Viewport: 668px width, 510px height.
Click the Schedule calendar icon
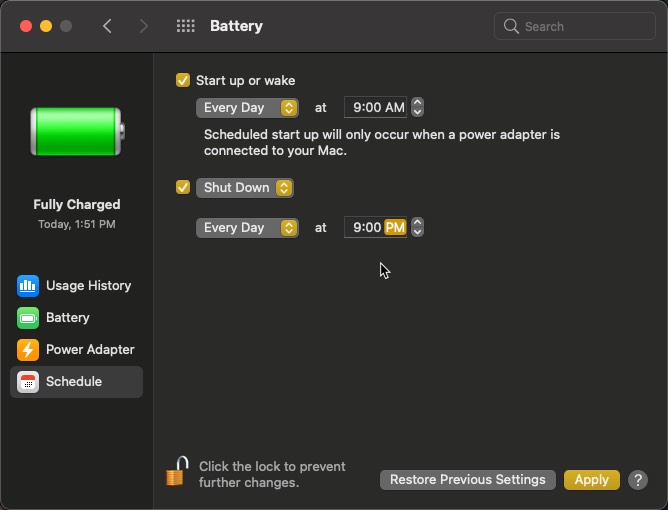(28, 382)
